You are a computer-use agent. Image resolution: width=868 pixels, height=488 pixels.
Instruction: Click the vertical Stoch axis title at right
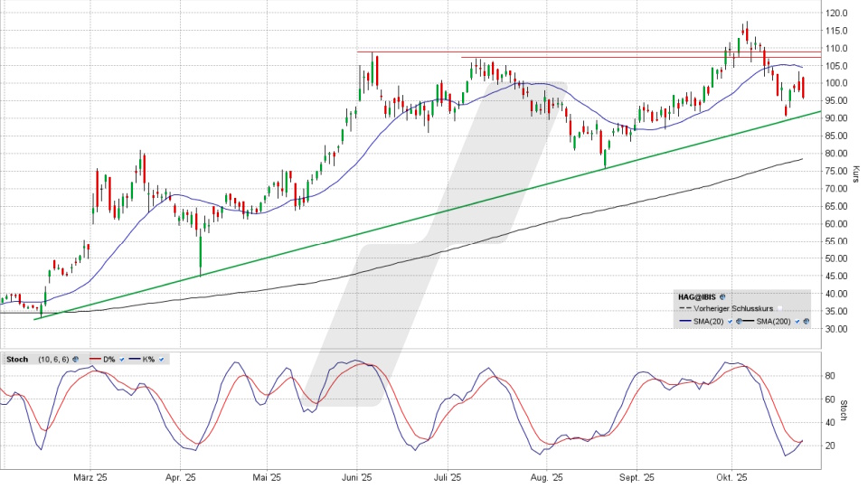[x=855, y=409]
